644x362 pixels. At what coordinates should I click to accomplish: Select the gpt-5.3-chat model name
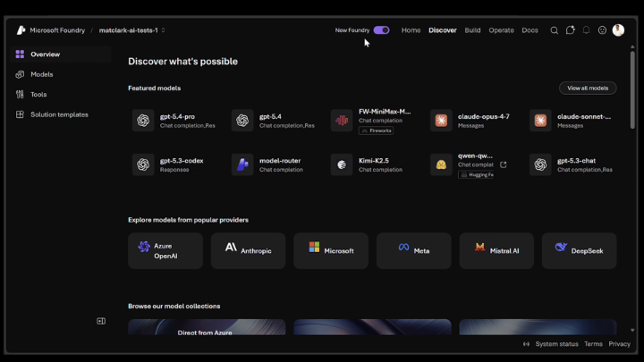576,161
